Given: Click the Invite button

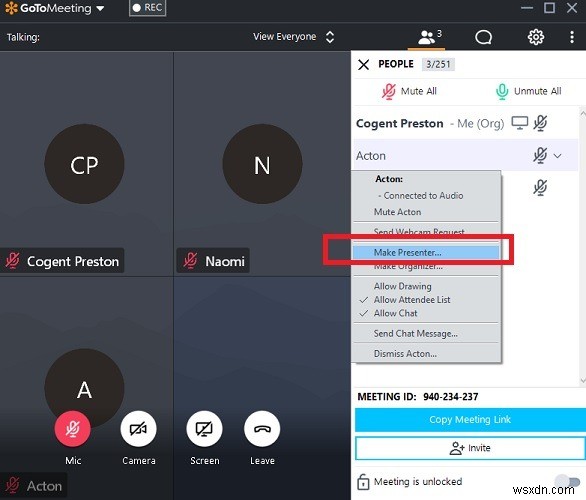Looking at the screenshot, I should click(470, 448).
